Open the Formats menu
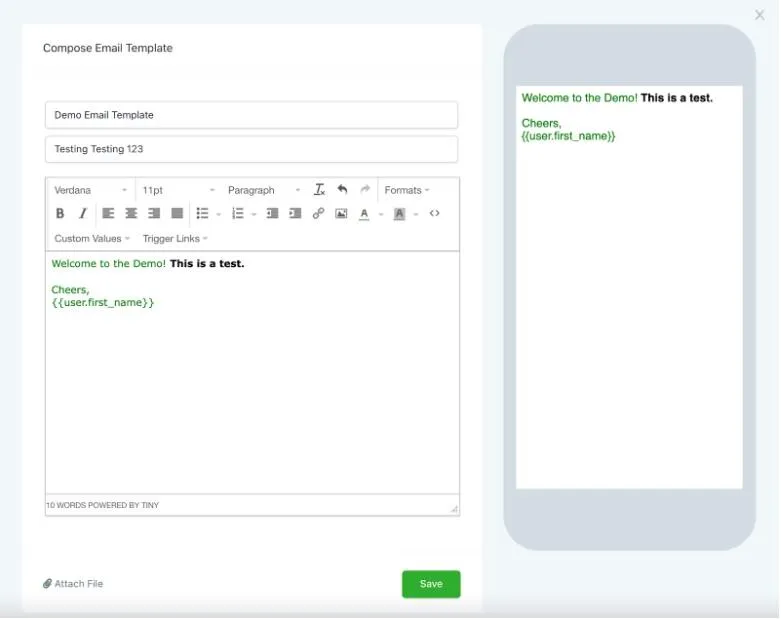This screenshot has width=781, height=619. pyautogui.click(x=407, y=190)
